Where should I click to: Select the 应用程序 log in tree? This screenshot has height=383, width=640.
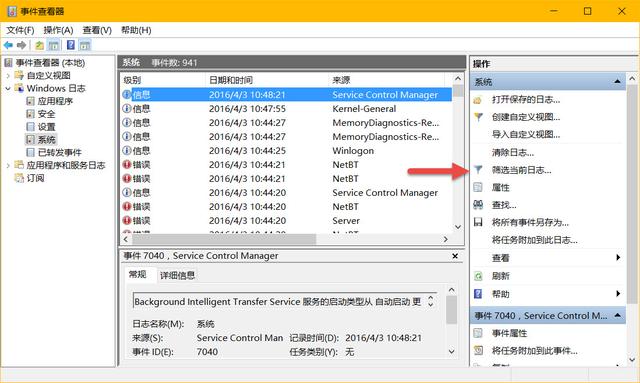tap(55, 101)
